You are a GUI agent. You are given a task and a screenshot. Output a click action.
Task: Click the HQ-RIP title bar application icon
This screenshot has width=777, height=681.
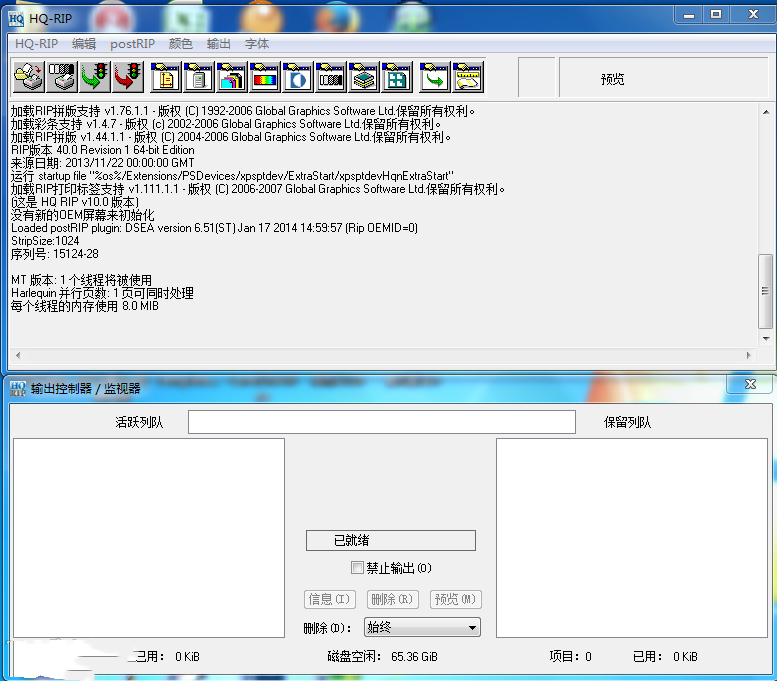16,19
